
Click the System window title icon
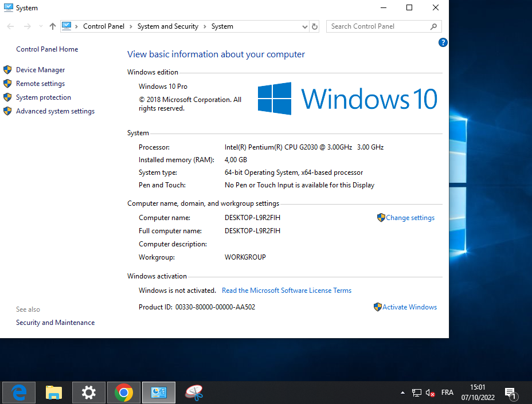click(8, 7)
